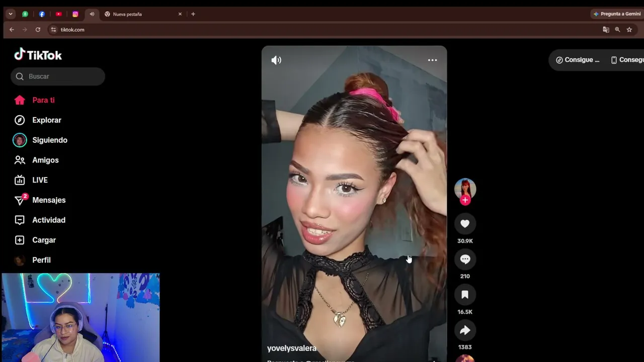Open the translate page option

[606, 30]
